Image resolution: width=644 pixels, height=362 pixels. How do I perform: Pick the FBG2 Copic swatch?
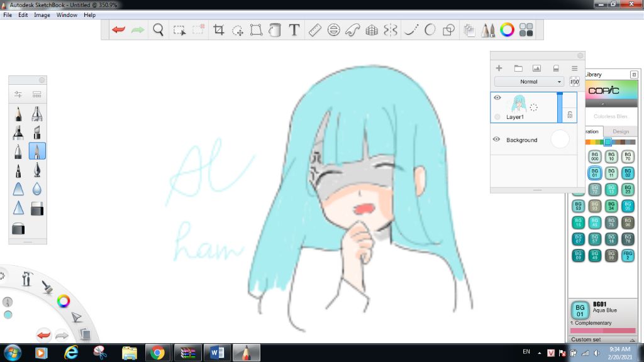tap(628, 255)
